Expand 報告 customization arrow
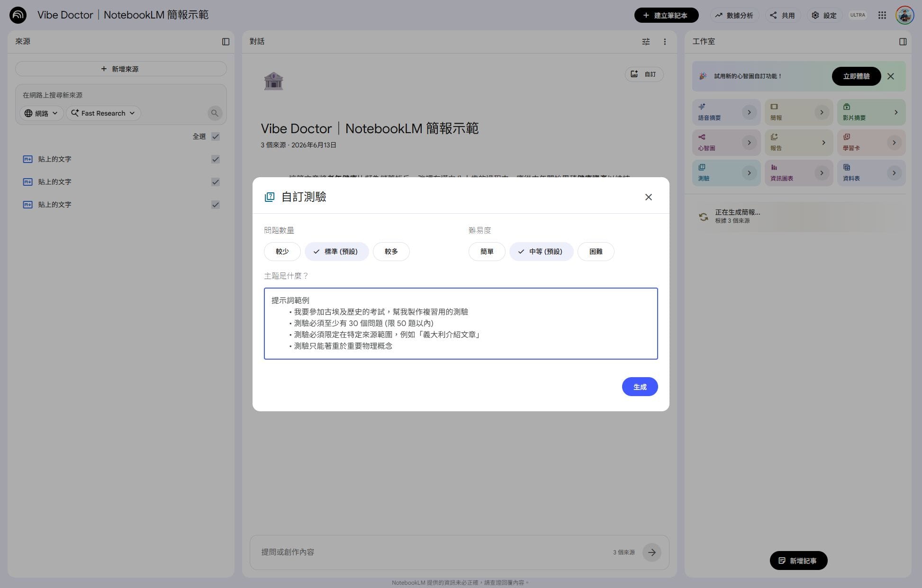 tap(823, 143)
